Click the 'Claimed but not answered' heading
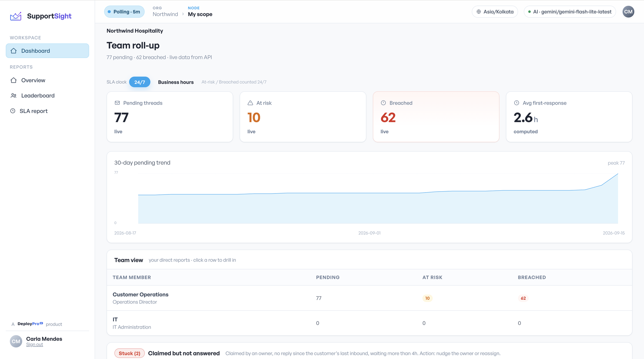Image resolution: width=644 pixels, height=359 pixels. point(184,353)
